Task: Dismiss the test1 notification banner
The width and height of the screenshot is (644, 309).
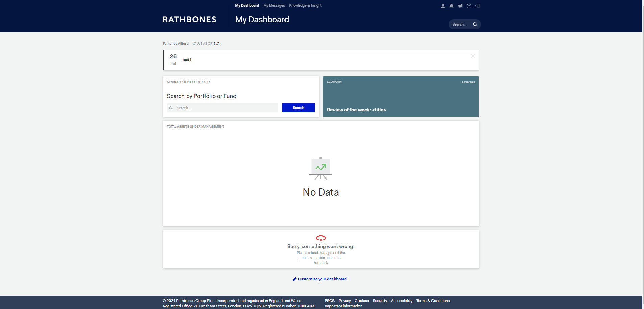Action: [473, 56]
